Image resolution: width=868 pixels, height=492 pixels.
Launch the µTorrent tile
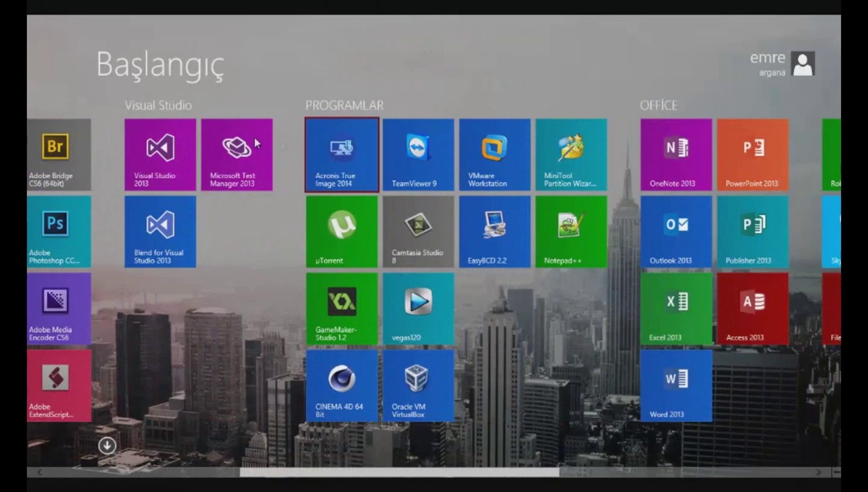pos(342,232)
